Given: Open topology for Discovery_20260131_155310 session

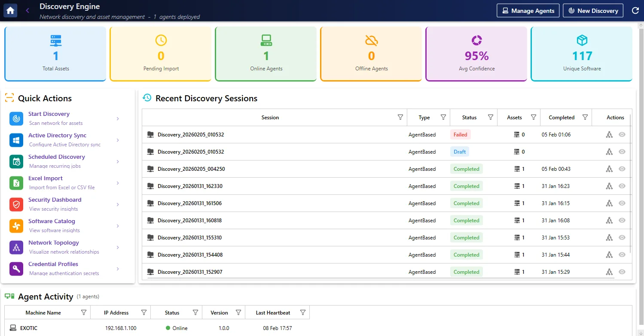Looking at the screenshot, I should [609, 238].
